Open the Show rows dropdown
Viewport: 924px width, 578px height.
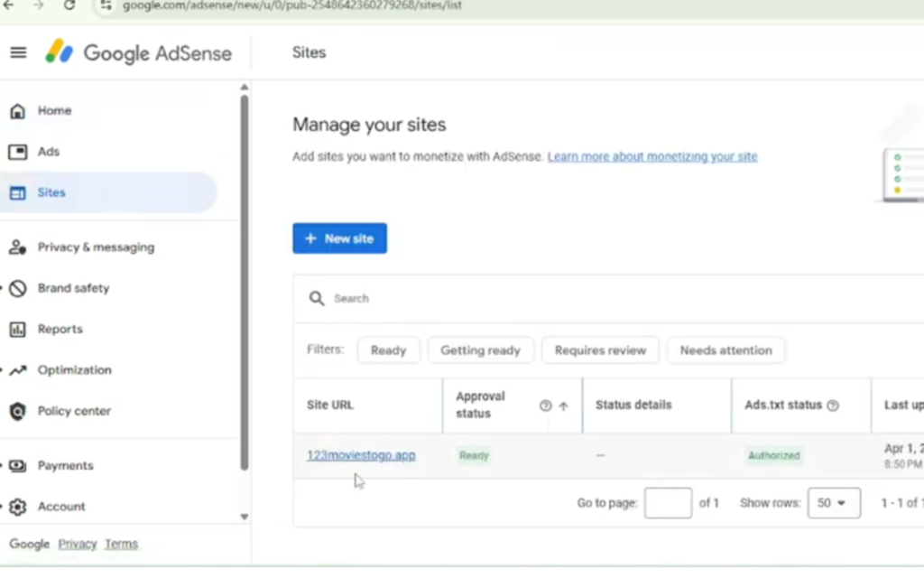click(833, 503)
